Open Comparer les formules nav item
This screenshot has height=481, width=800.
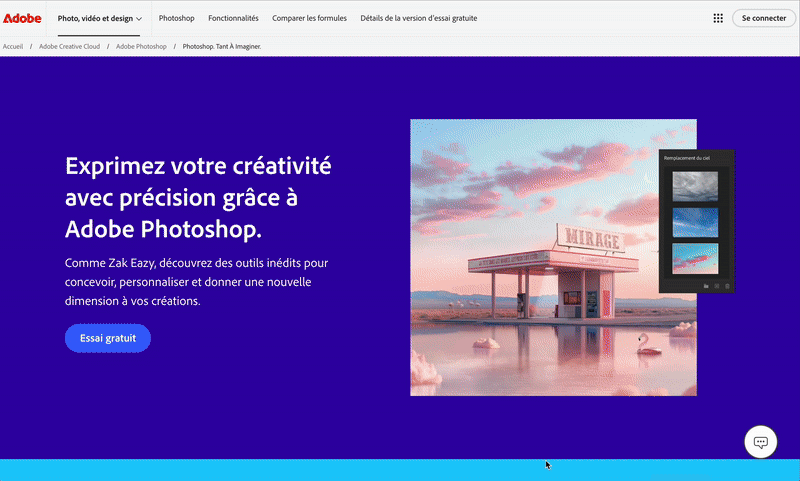(309, 18)
